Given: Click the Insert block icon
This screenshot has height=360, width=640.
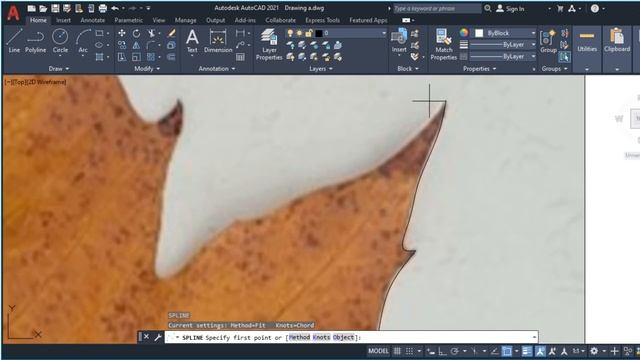Looking at the screenshot, I should coord(399,40).
